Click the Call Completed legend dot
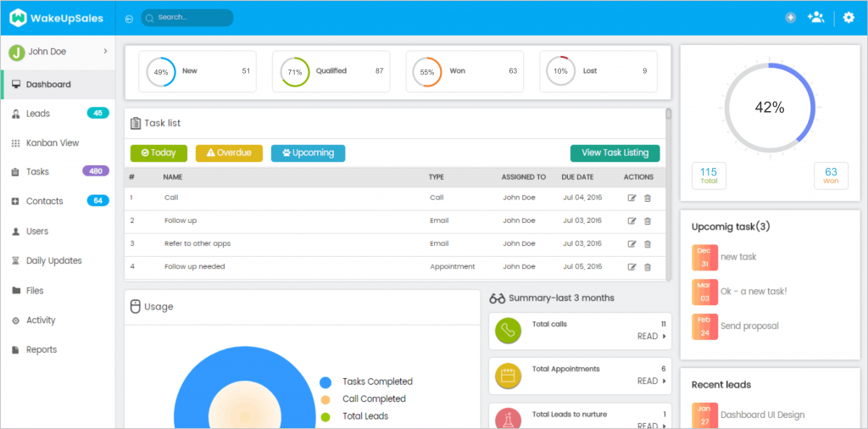Image resolution: width=868 pixels, height=429 pixels. click(x=325, y=399)
